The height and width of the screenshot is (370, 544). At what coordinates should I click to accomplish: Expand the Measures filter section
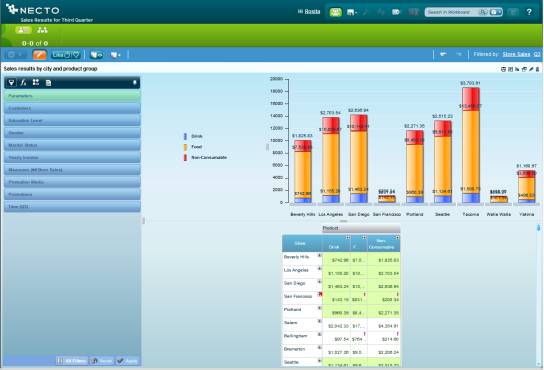point(72,170)
